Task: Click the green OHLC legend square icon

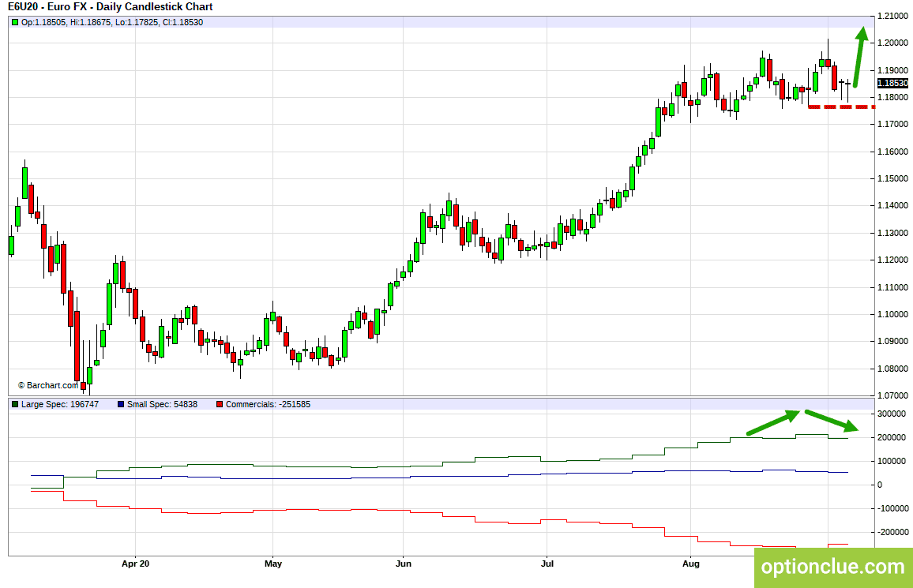Action: click(15, 22)
